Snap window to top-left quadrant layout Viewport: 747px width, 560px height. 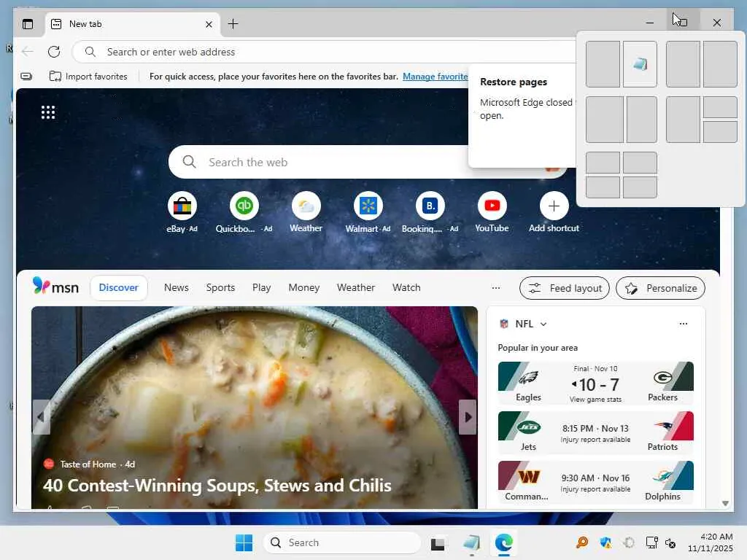(603, 163)
